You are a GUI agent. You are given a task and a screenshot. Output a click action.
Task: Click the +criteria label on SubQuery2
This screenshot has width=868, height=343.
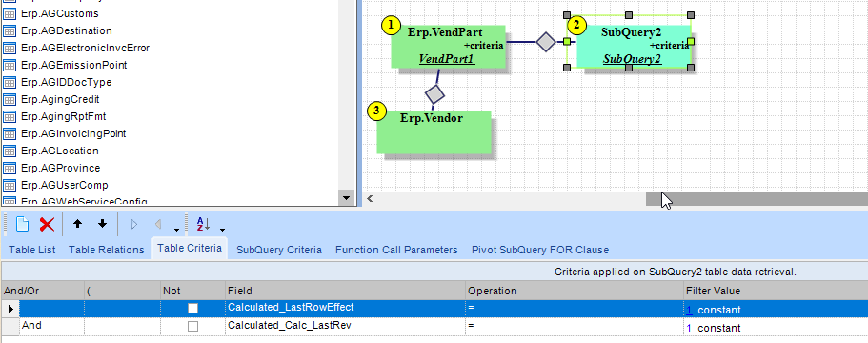tap(669, 46)
